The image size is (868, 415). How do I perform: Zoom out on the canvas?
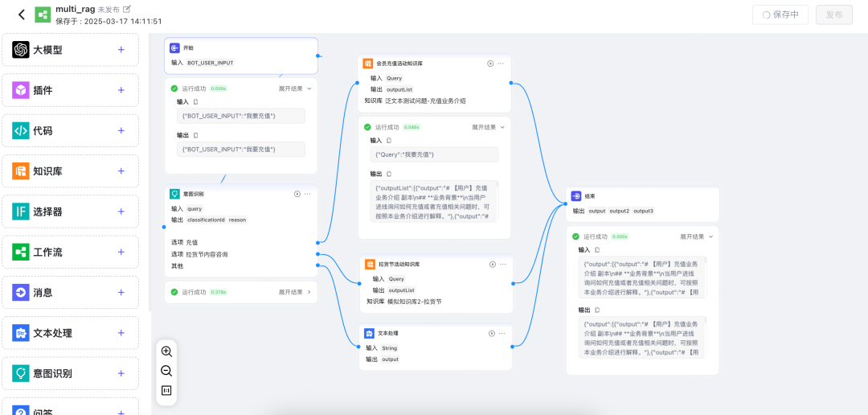pyautogui.click(x=166, y=371)
